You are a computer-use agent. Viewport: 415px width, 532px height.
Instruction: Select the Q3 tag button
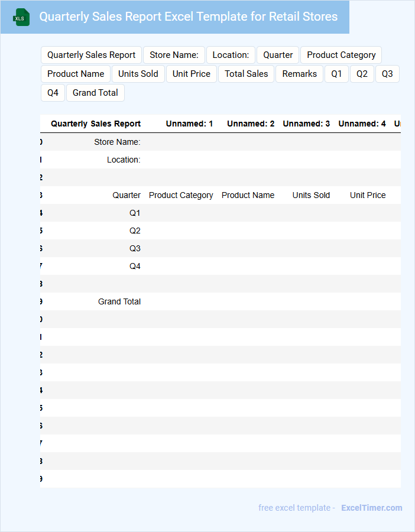click(388, 74)
